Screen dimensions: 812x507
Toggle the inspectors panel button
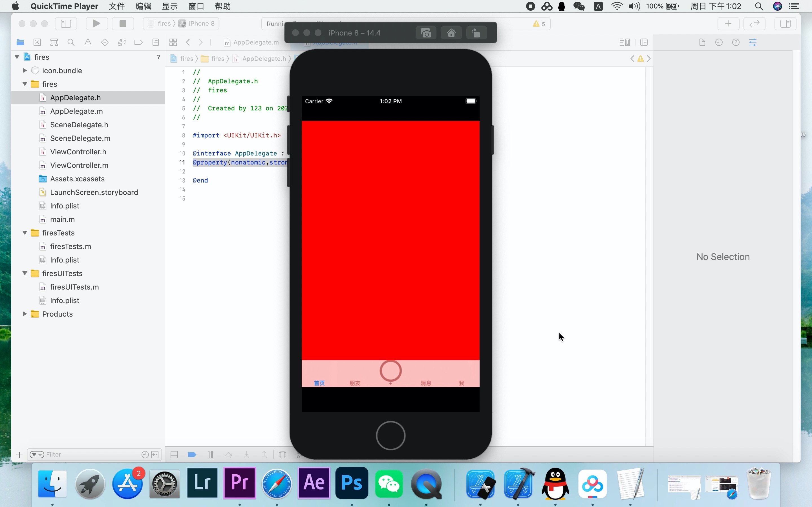785,23
